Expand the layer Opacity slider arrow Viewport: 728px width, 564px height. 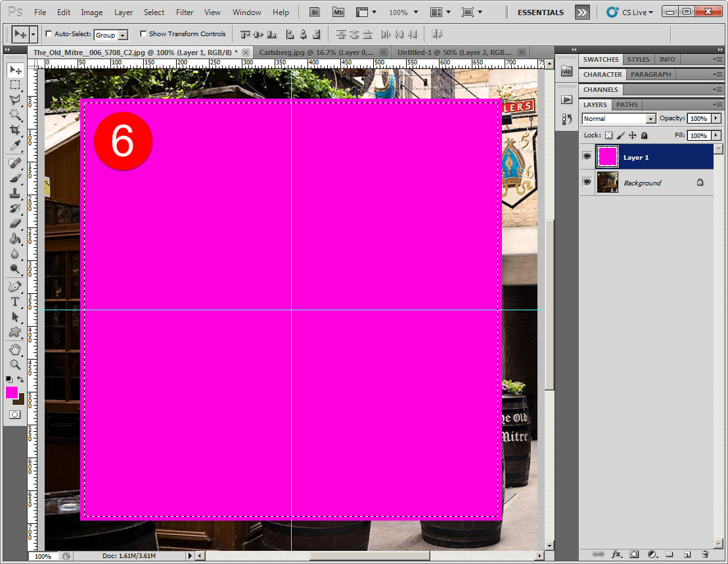tap(716, 119)
